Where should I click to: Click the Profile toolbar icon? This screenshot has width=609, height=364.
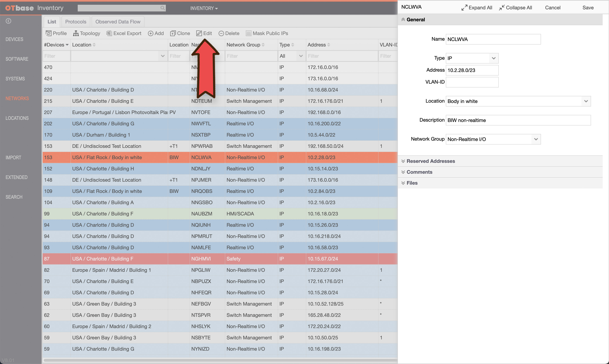point(49,33)
